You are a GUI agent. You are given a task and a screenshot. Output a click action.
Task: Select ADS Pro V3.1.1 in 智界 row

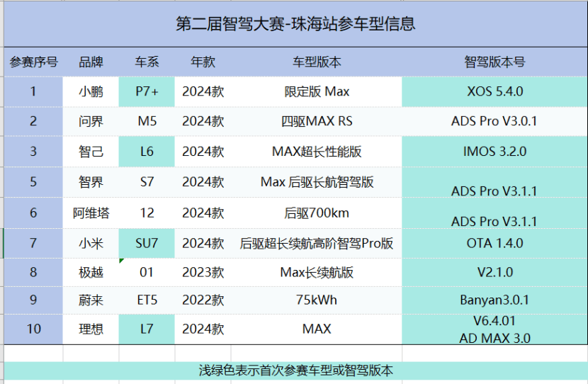pyautogui.click(x=494, y=182)
